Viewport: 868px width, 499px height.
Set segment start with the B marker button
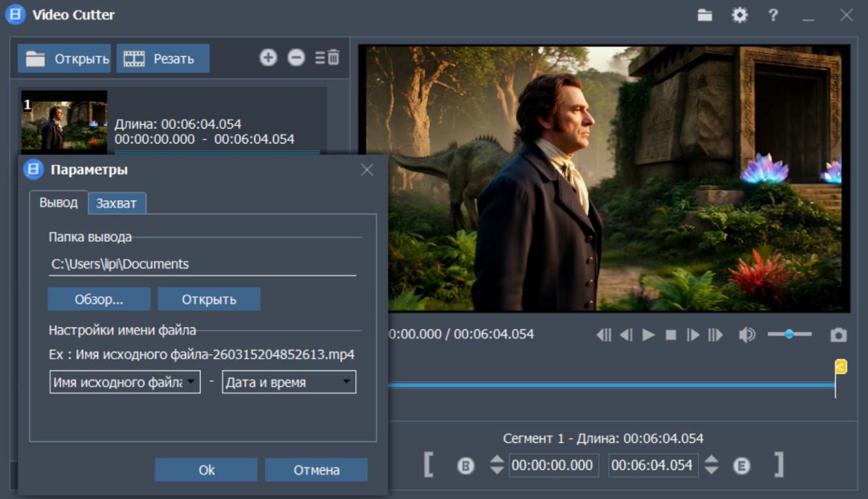click(465, 466)
